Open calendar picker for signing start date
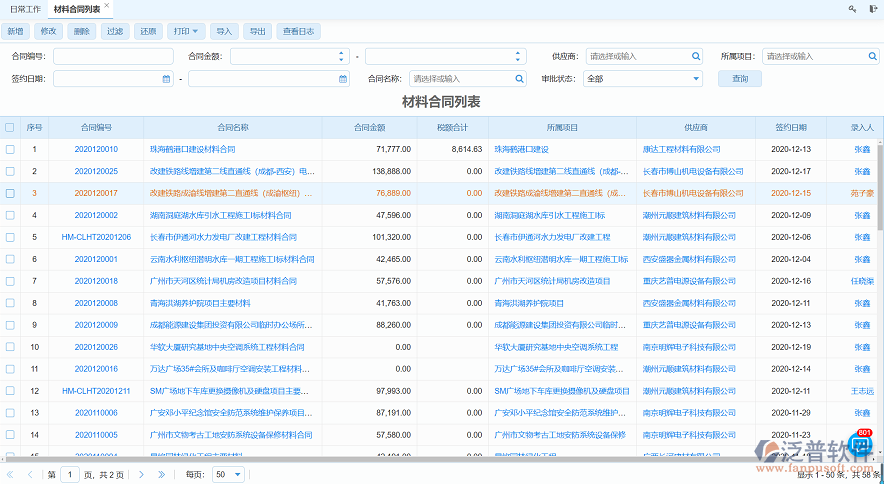The width and height of the screenshot is (884, 484). coord(166,78)
